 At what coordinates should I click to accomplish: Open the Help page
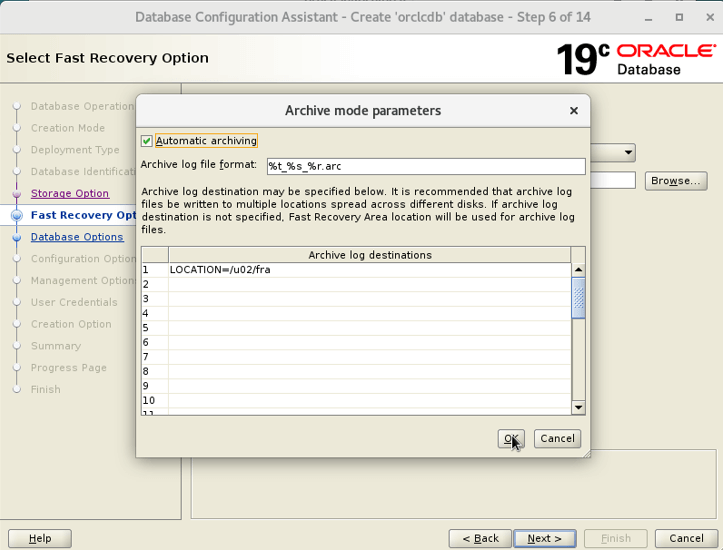tap(40, 538)
